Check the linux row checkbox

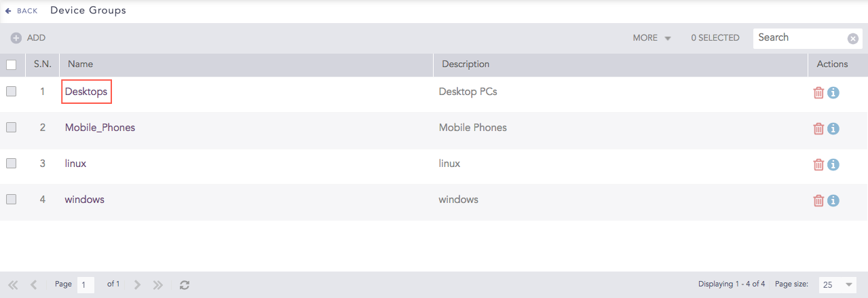[x=11, y=164]
